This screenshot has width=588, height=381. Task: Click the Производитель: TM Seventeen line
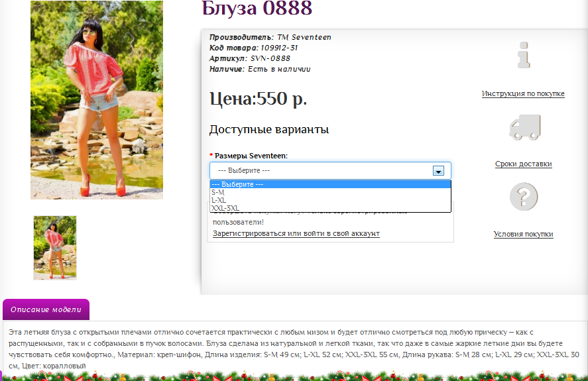(270, 37)
